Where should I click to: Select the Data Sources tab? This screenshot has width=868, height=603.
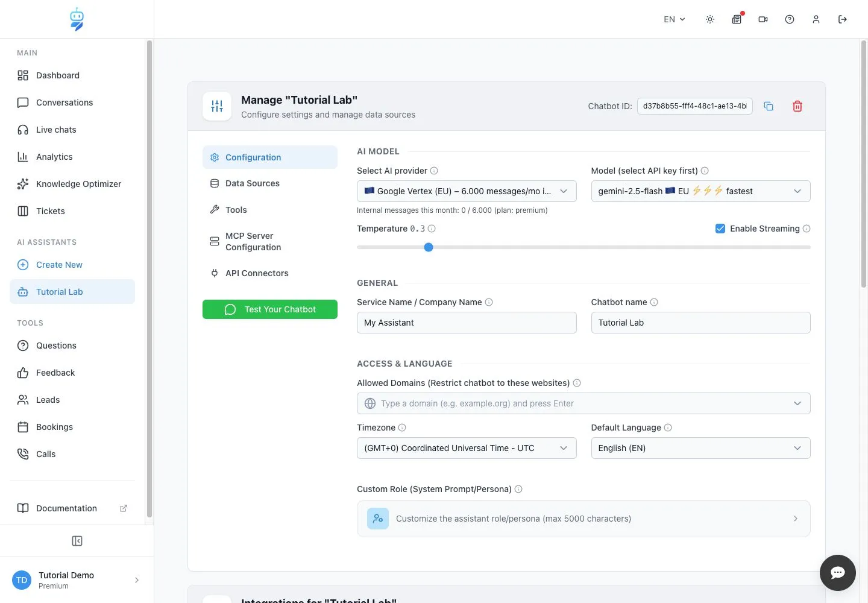(270, 183)
